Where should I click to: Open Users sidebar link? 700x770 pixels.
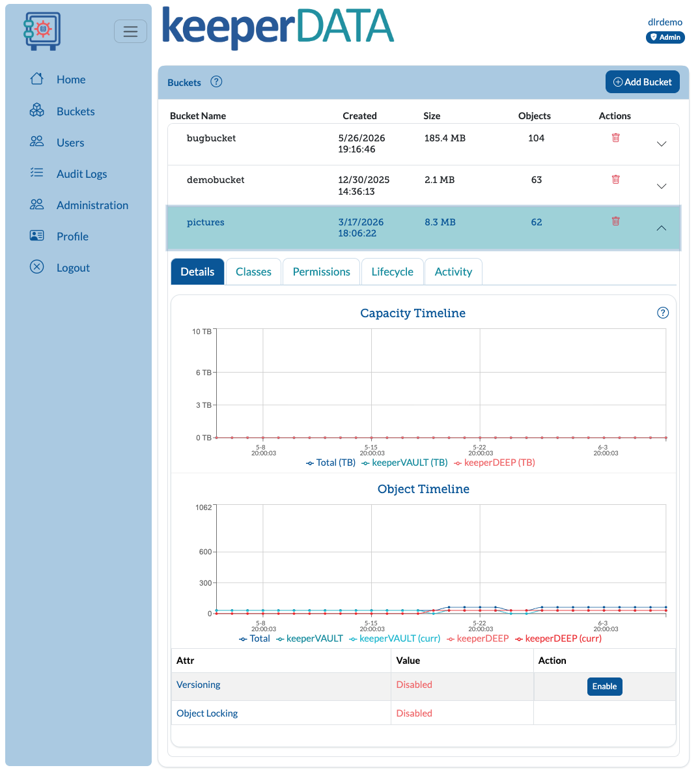pyautogui.click(x=70, y=143)
